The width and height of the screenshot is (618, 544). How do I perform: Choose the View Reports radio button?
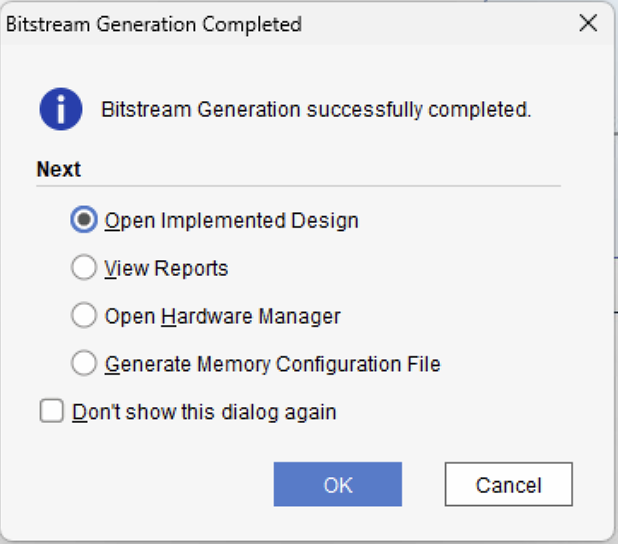click(x=85, y=268)
